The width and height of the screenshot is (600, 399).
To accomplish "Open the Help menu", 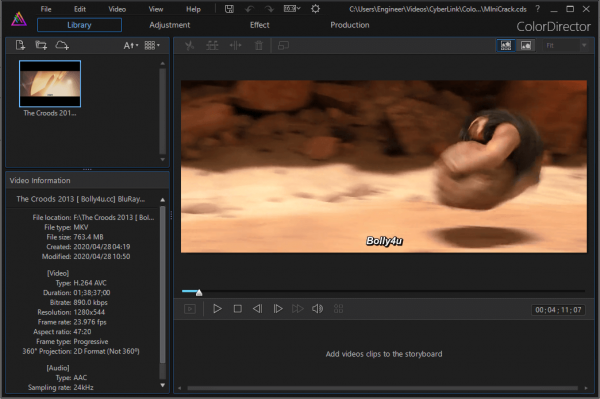I will tap(193, 9).
